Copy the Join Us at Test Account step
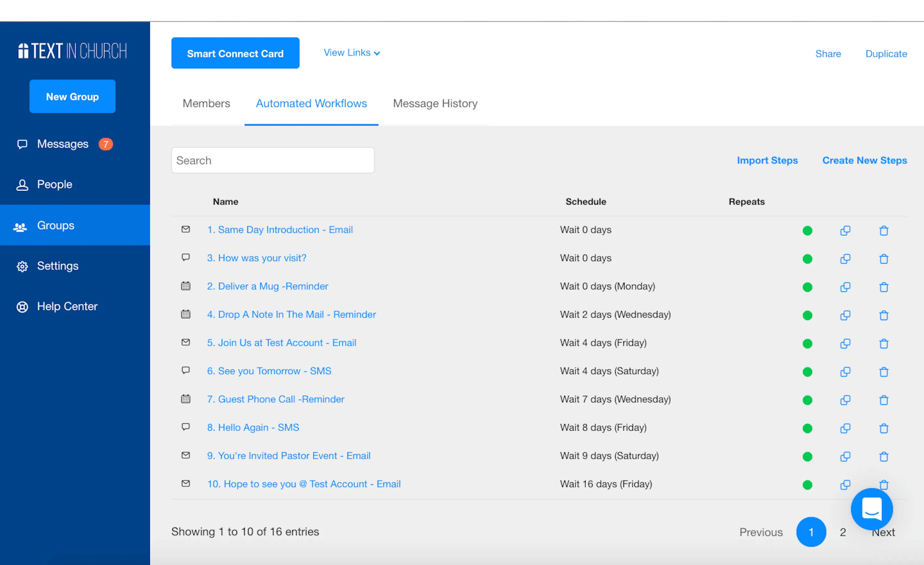This screenshot has width=924, height=565. [845, 343]
